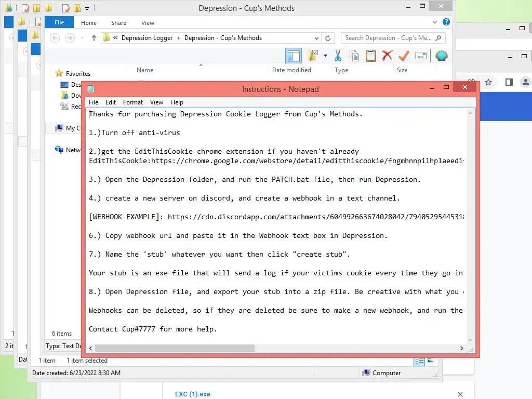Click the text "Contact Cup#7777 for more help."
The height and width of the screenshot is (399, 532).
pos(153,329)
